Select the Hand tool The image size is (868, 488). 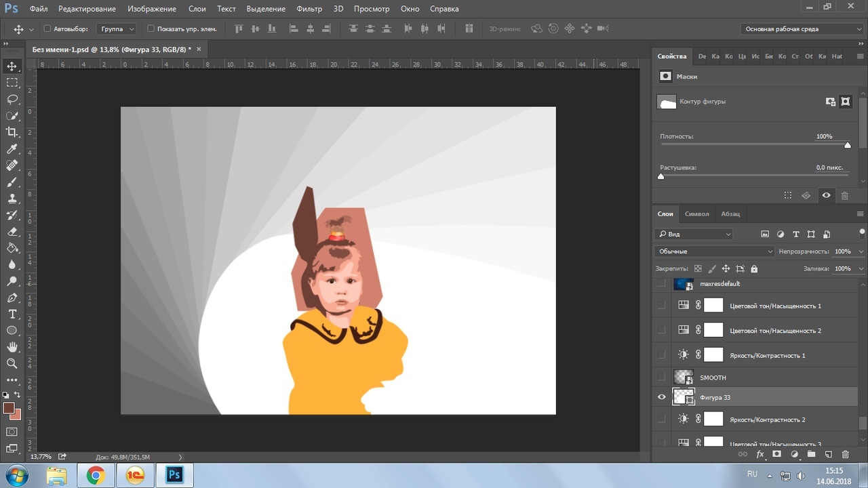coord(12,347)
